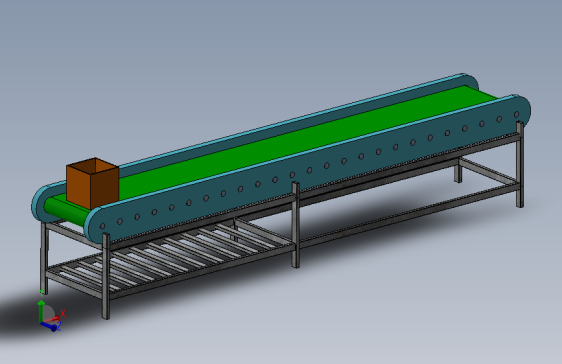Select the middle support leg of the frame
The image size is (562, 364).
pos(295,225)
